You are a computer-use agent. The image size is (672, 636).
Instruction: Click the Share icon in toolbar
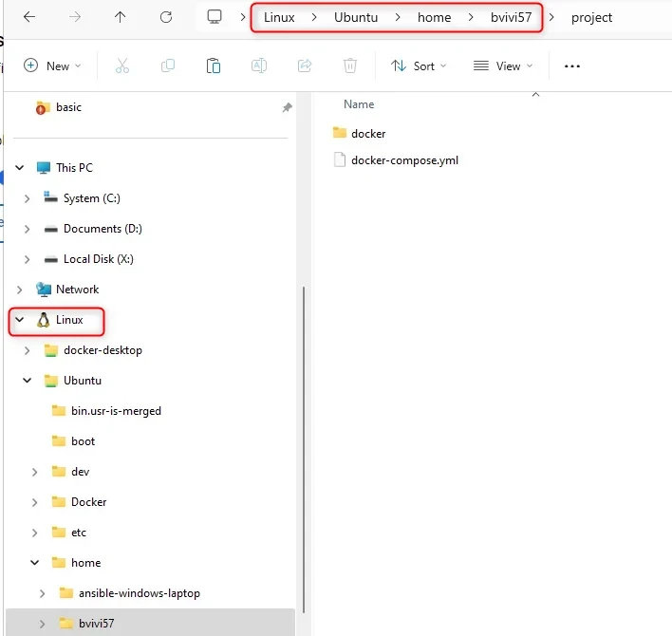[305, 65]
